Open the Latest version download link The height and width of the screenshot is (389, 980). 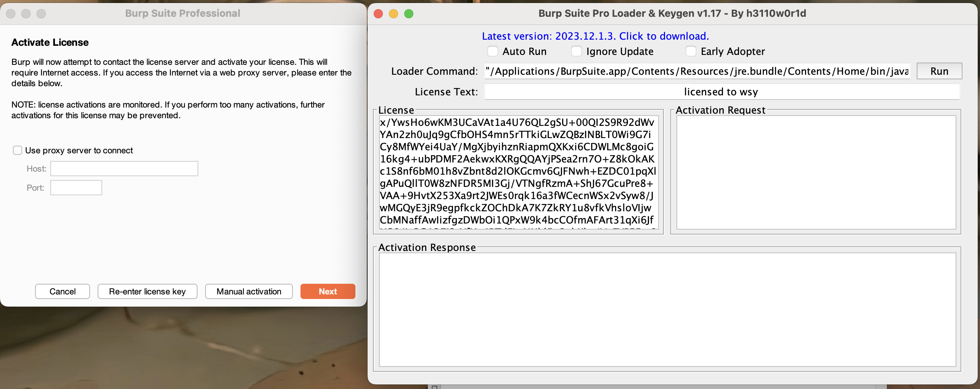[595, 36]
